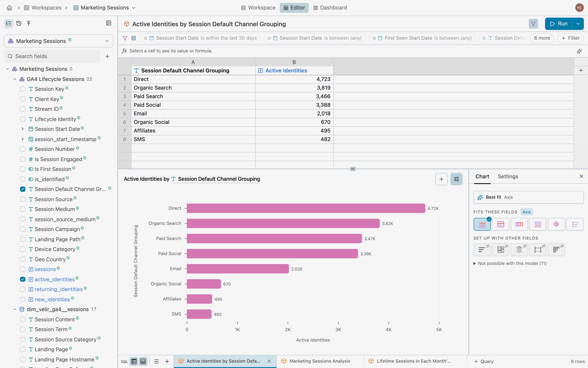Show the field tree view icon

coord(8,23)
